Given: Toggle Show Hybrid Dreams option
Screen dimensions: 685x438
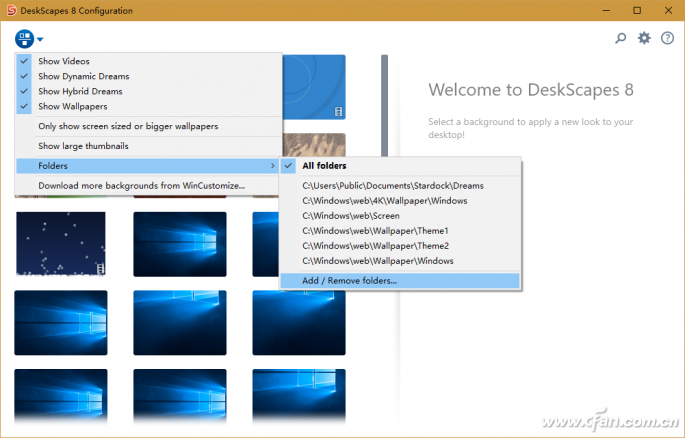Looking at the screenshot, I should pyautogui.click(x=149, y=91).
